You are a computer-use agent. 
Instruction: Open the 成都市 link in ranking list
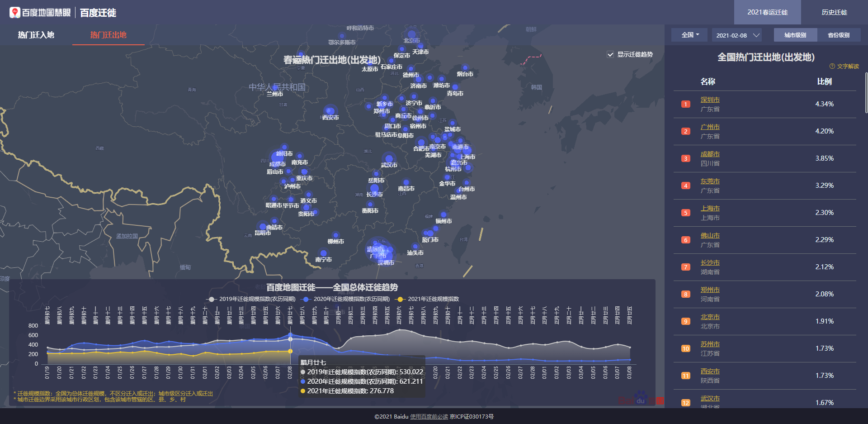[710, 154]
